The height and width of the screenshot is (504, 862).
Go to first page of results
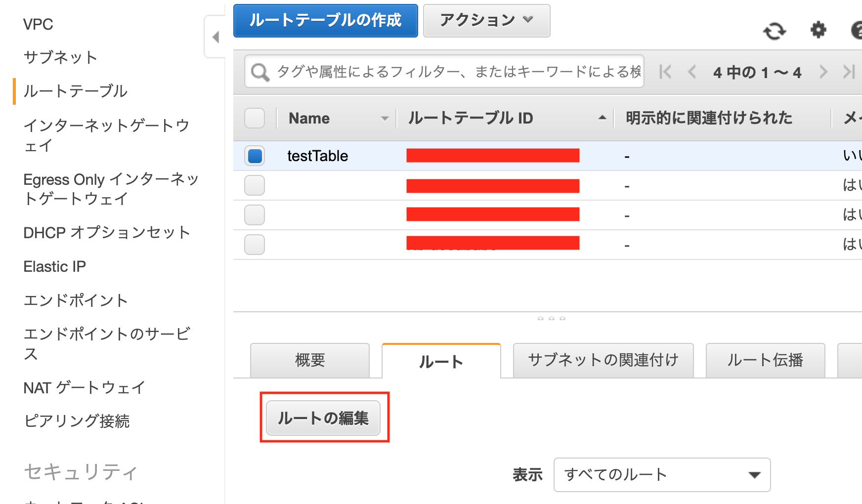(665, 72)
